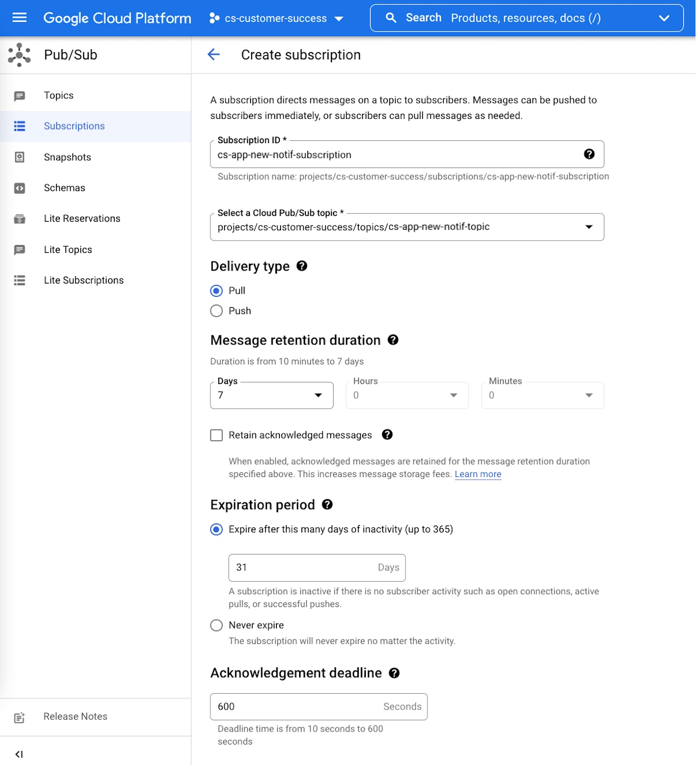Screen dimensions: 700x765
Task: Select Expire after days of inactivity
Action: (x=217, y=530)
